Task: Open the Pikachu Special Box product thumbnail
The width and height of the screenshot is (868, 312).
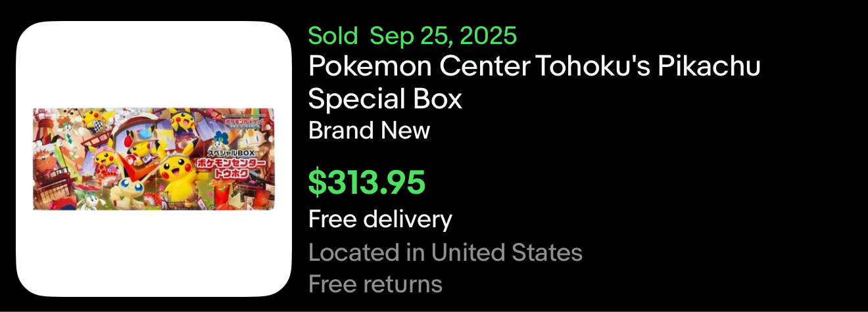Action: click(154, 159)
